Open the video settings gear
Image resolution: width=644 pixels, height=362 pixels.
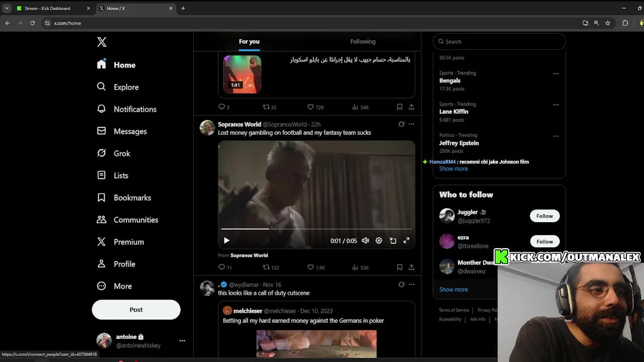[379, 241]
